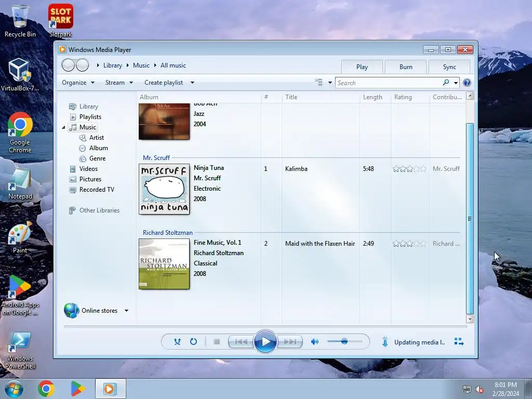Switch to the Sync tab
Viewport: 532px width, 399px height.
coord(449,67)
